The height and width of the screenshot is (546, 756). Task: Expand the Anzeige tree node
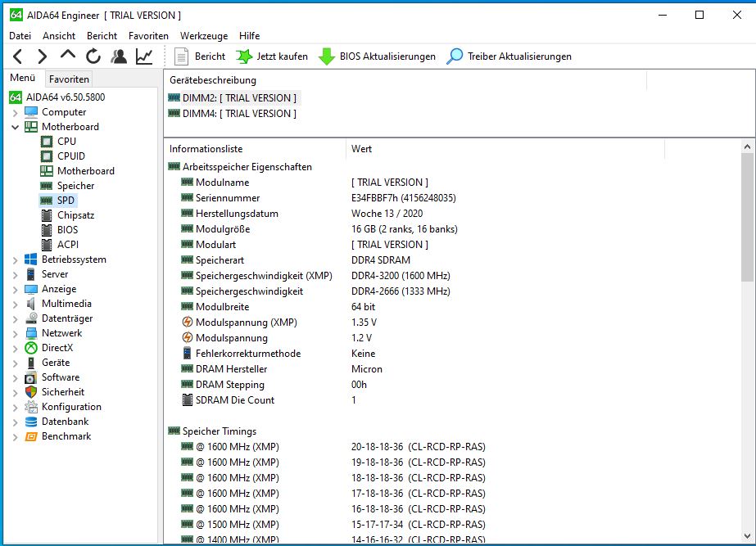15,290
